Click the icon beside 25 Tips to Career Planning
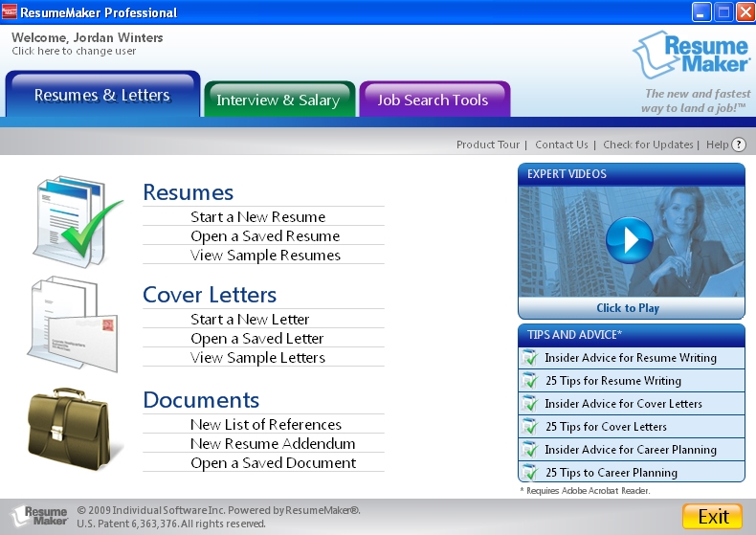756x535 pixels. coord(530,473)
